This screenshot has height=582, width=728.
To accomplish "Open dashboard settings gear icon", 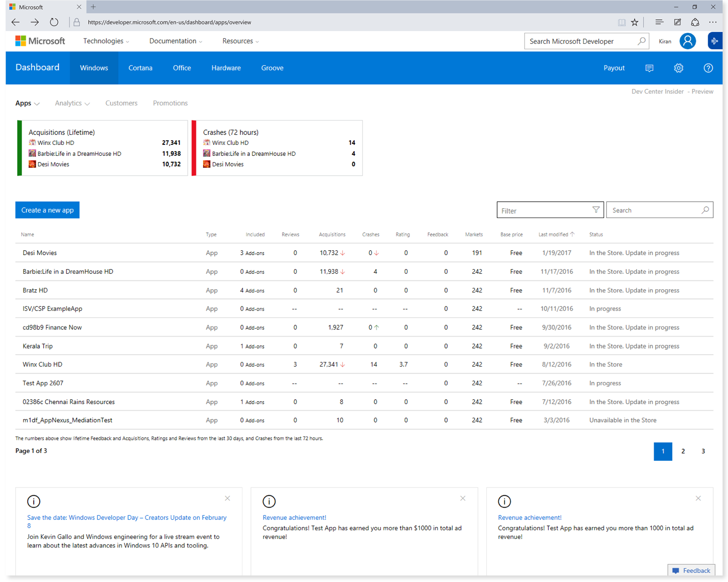I will (x=678, y=68).
